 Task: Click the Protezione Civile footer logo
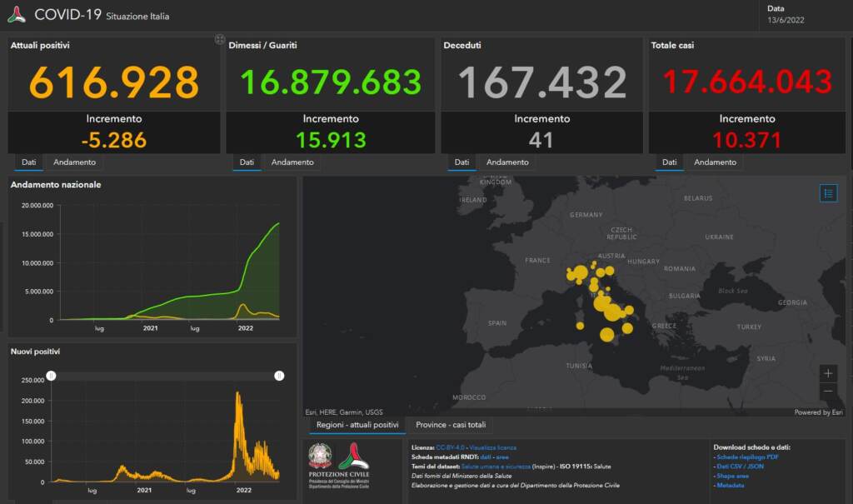click(x=353, y=456)
